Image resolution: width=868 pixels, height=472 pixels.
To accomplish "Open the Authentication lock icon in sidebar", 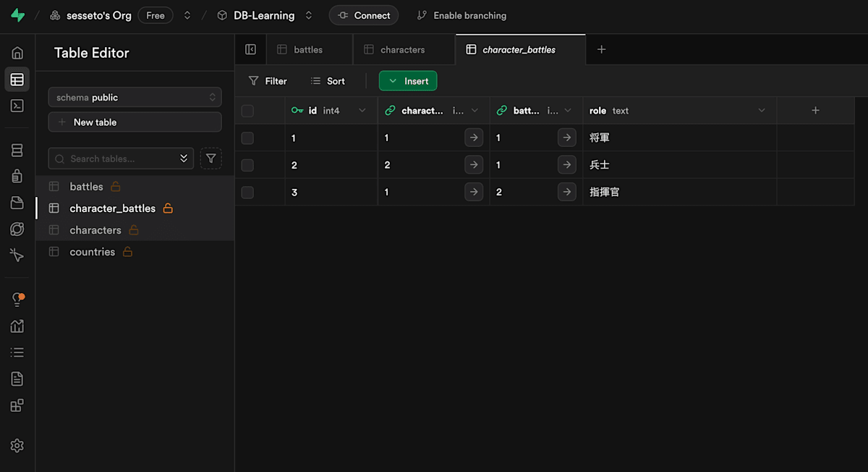I will pos(17,176).
